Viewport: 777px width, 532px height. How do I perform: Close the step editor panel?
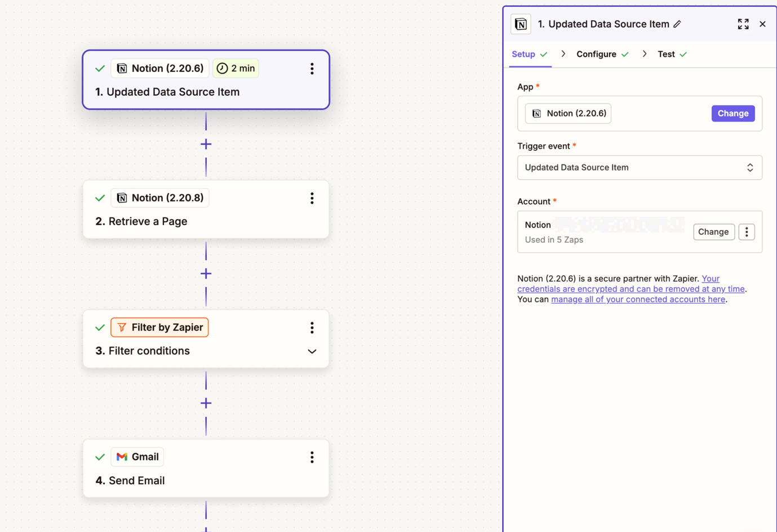762,24
